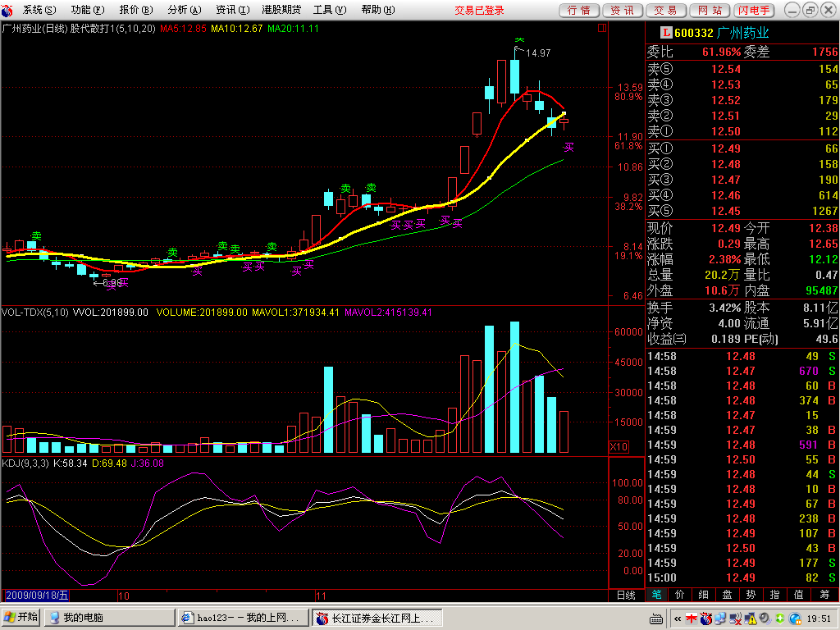Switch to the 值 tab

click(799, 595)
